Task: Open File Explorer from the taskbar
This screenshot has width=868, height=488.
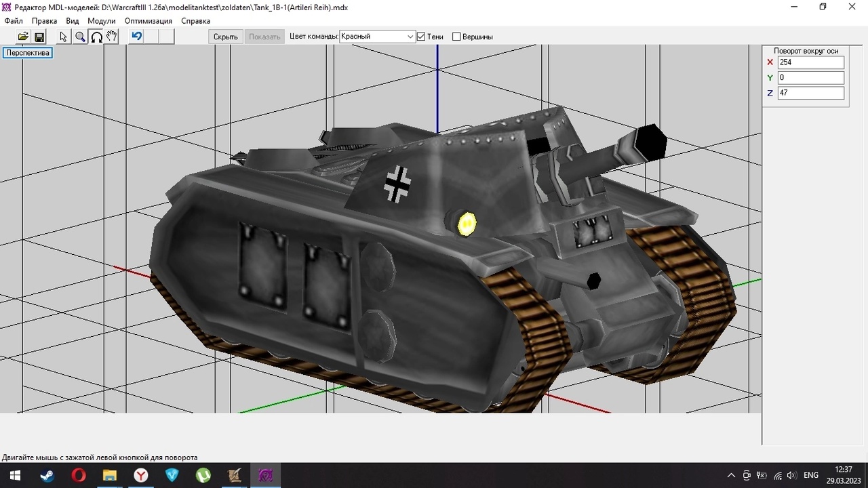Action: (109, 475)
